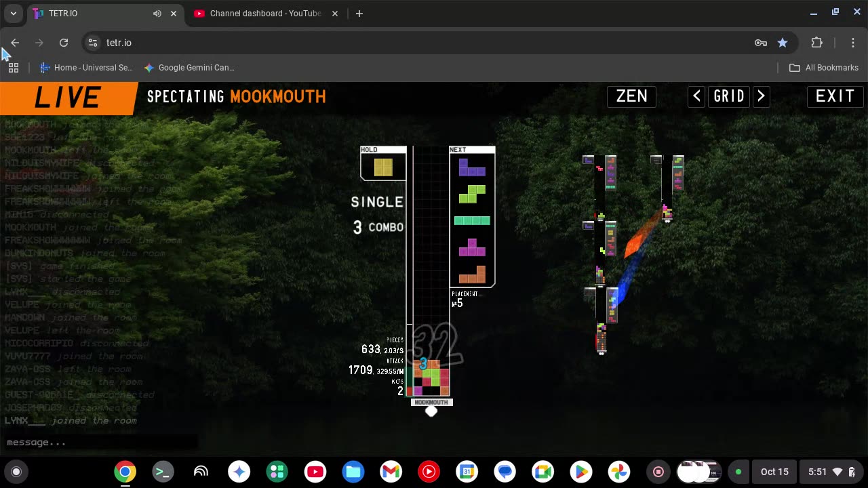Open the saved passwords key icon

(x=761, y=43)
